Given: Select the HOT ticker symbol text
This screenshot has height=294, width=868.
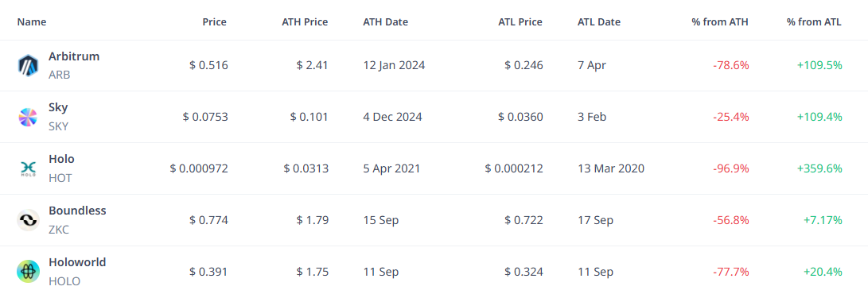Looking at the screenshot, I should [x=60, y=178].
